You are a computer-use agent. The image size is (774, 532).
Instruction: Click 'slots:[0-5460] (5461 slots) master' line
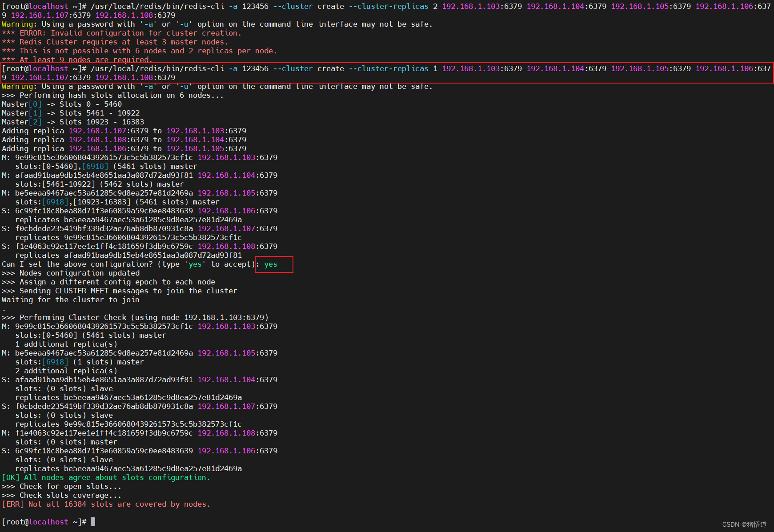(91, 335)
